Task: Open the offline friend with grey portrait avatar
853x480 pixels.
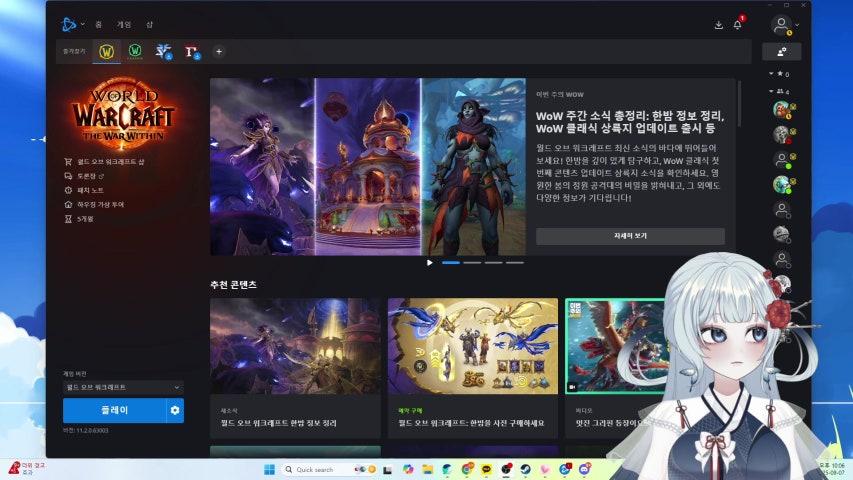Action: coord(782,235)
